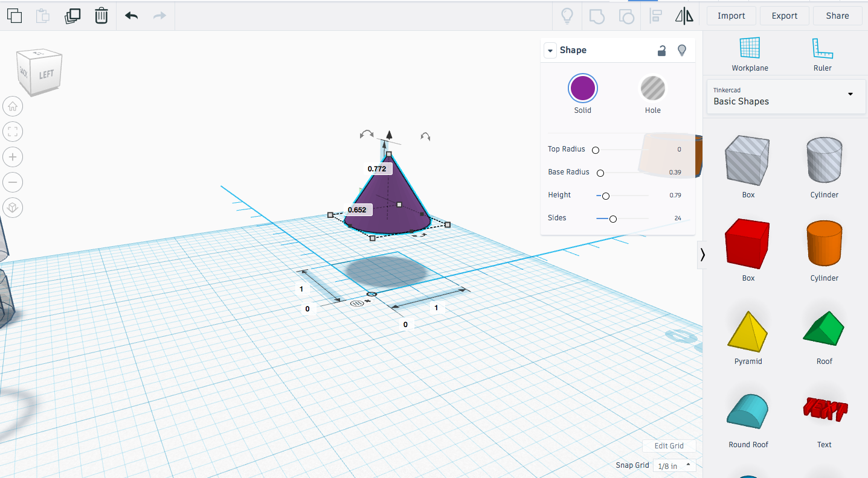The image size is (868, 478).
Task: Fit all in view
Action: (13, 132)
